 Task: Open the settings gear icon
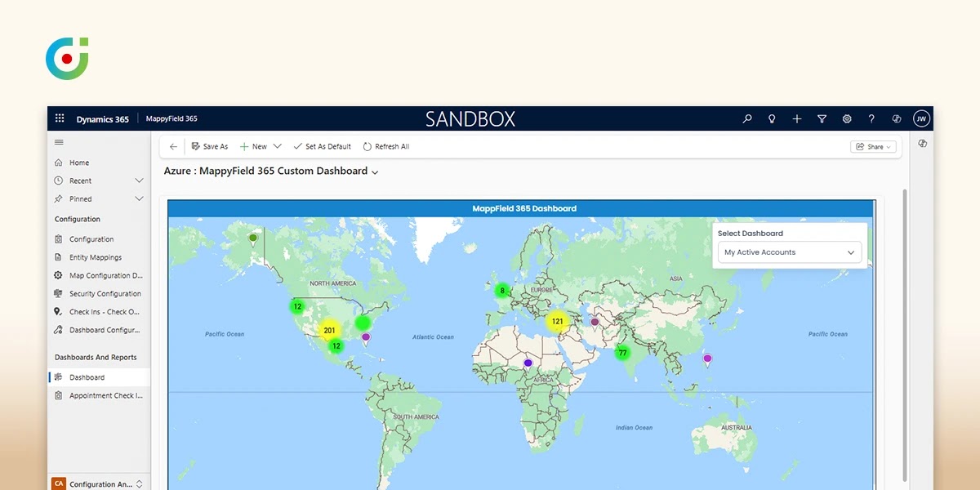[847, 118]
